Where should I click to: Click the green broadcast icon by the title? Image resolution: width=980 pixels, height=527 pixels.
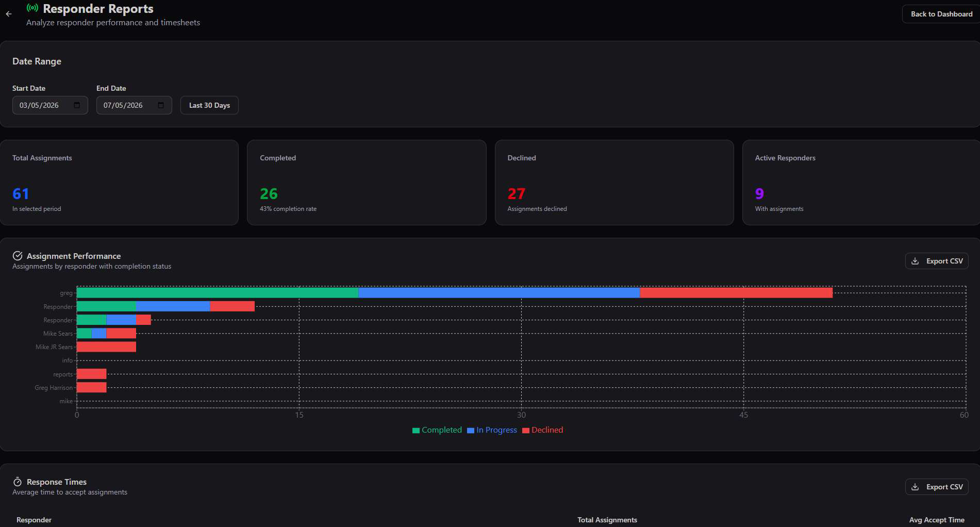point(32,8)
